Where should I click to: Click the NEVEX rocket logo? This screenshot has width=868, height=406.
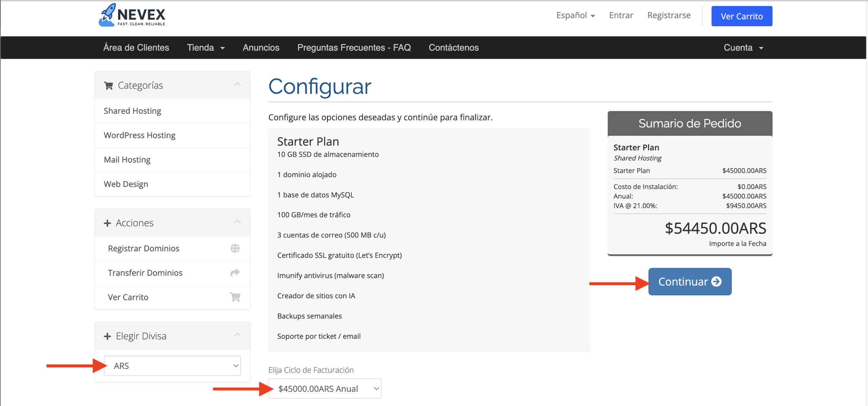coord(132,15)
